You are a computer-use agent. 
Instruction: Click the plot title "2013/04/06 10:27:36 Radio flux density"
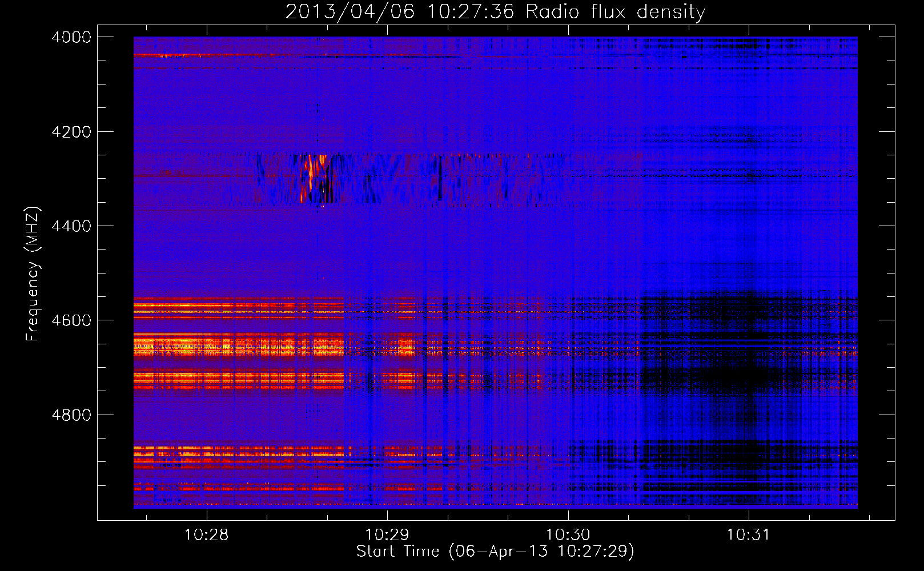point(495,11)
